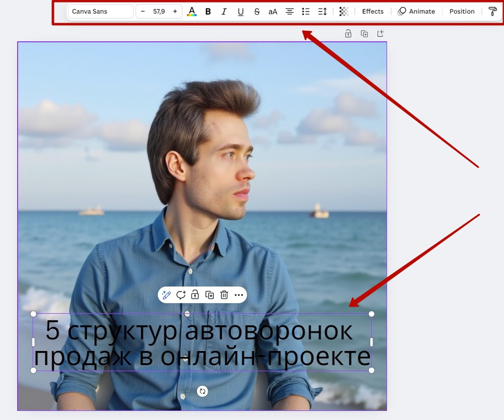Screen dimensions: 504x420
Task: Open the transparency control
Action: click(x=344, y=12)
